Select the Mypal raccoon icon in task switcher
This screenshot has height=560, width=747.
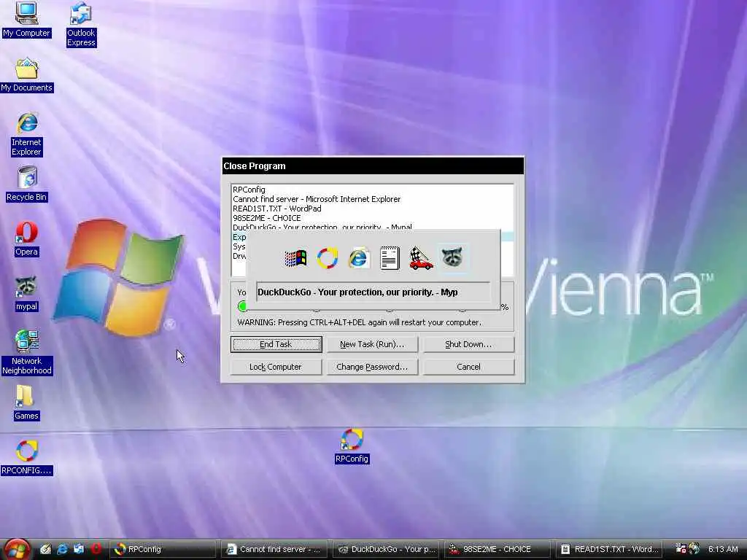[x=452, y=257]
